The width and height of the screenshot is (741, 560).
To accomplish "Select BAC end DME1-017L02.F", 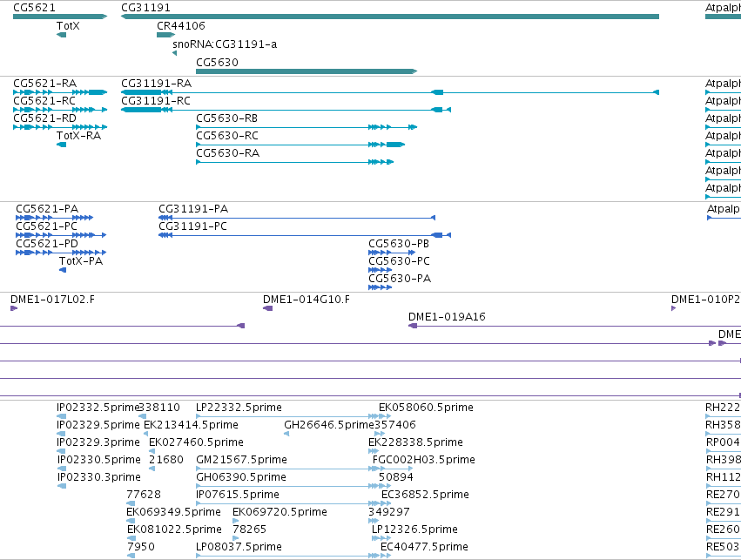I will tap(52, 300).
